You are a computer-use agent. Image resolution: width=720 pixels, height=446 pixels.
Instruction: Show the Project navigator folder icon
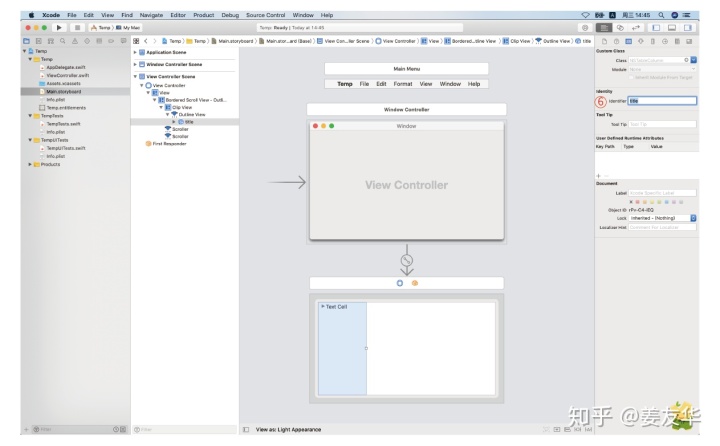point(27,41)
